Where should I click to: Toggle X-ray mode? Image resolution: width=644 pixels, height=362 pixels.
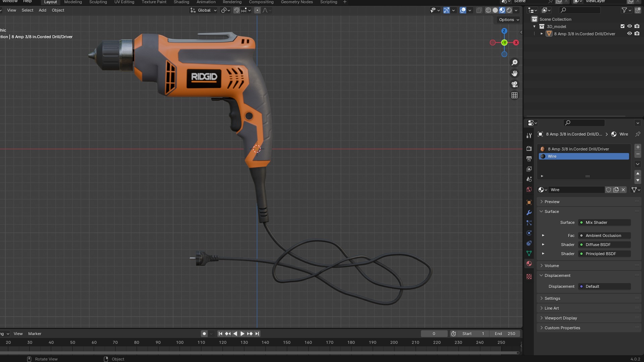pyautogui.click(x=479, y=10)
